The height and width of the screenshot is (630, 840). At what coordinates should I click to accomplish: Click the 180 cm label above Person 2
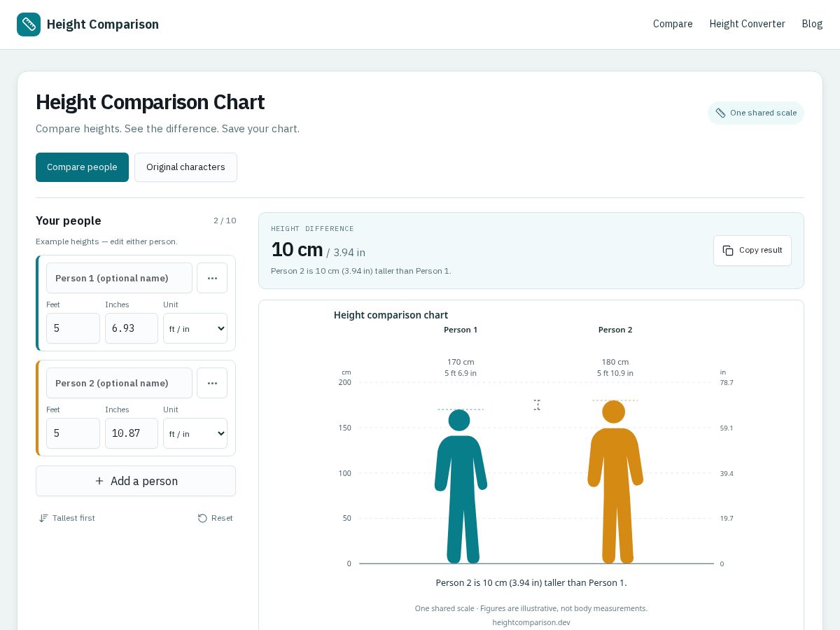tap(615, 362)
